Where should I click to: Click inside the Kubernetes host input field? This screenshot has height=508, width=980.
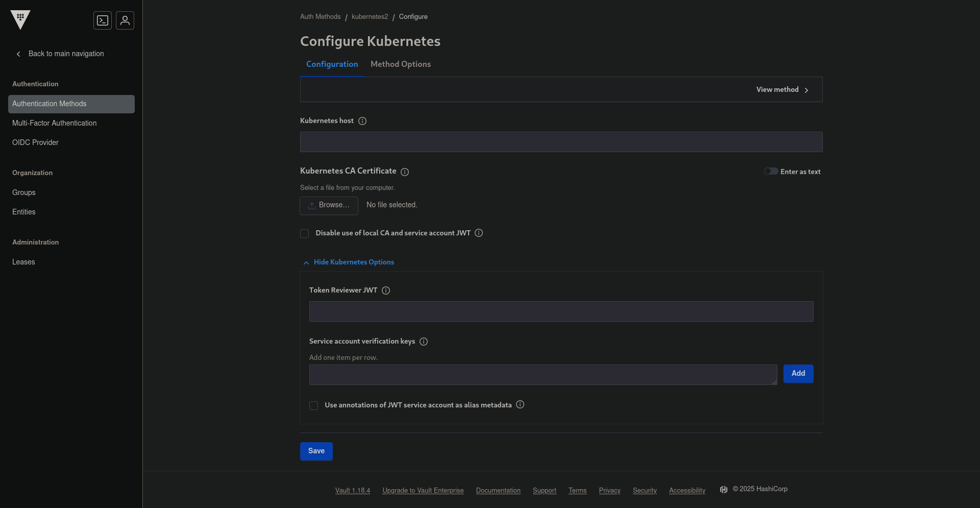tap(561, 142)
